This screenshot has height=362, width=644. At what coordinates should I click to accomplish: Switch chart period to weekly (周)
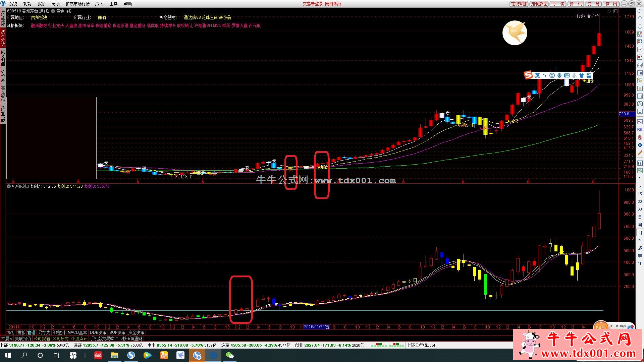click(640, 225)
